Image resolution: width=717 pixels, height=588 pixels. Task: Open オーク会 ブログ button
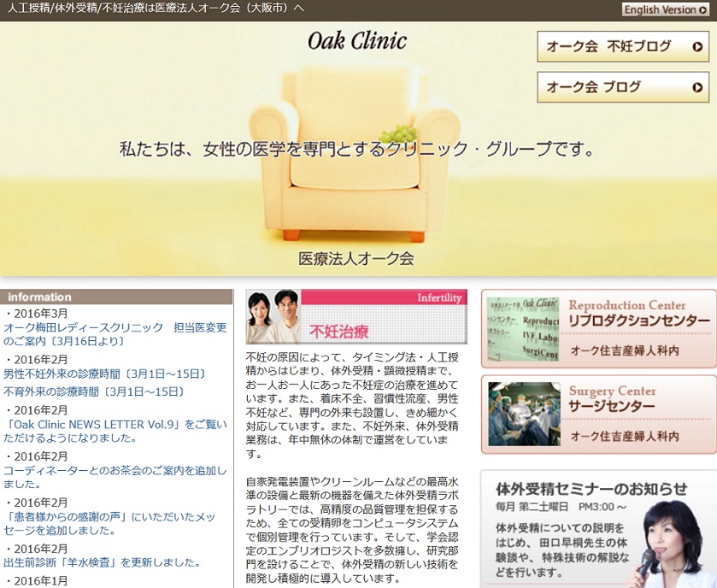623,87
